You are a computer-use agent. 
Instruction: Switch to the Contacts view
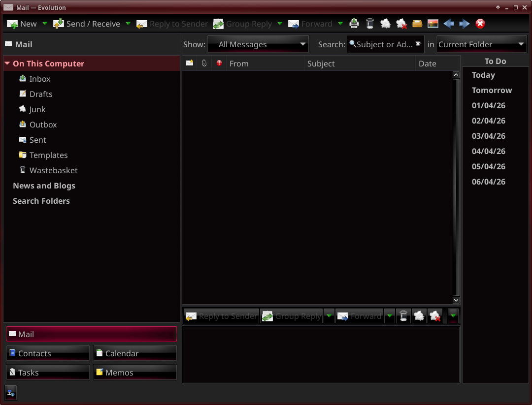pyautogui.click(x=48, y=353)
